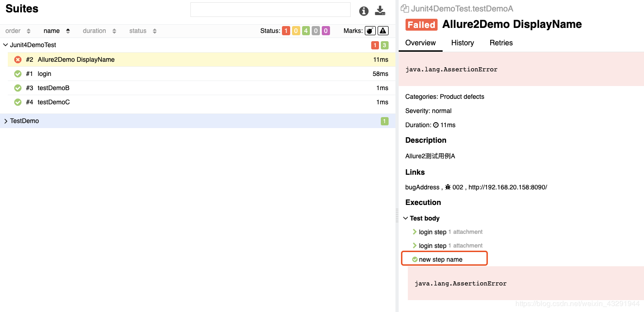Image resolution: width=644 pixels, height=312 pixels.
Task: Sort the suites by name
Action: tap(57, 31)
